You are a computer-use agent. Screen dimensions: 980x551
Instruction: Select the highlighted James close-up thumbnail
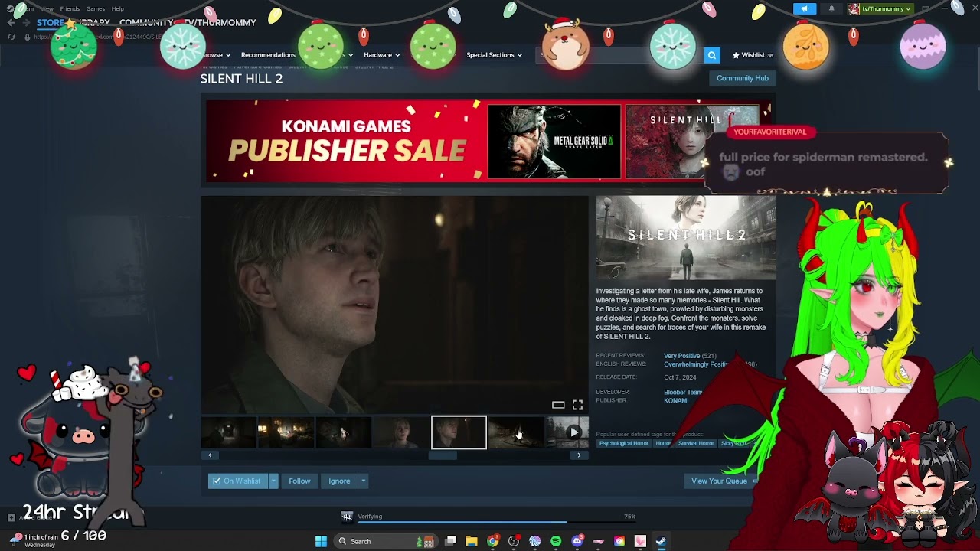tap(459, 432)
